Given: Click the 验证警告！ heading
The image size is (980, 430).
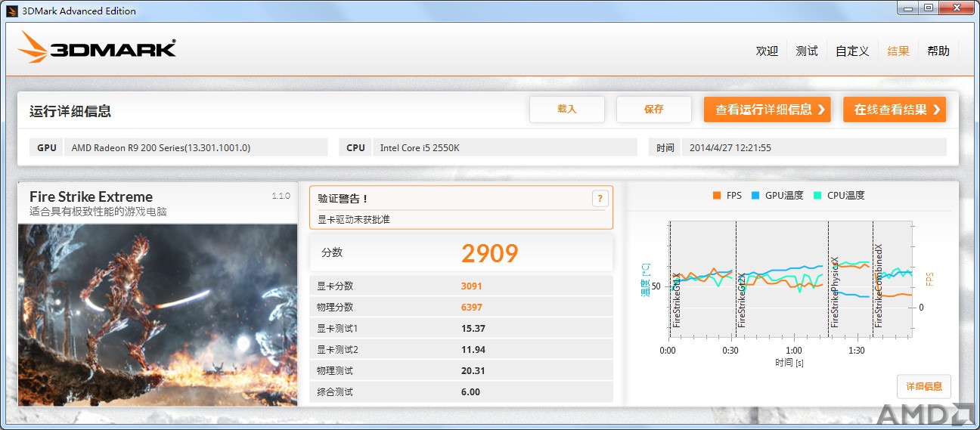Looking at the screenshot, I should tap(343, 199).
